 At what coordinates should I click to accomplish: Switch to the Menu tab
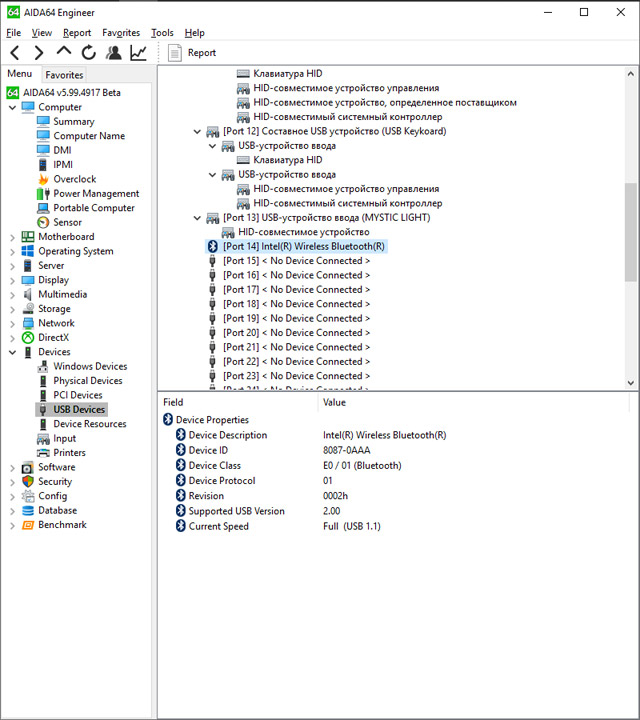tap(20, 74)
